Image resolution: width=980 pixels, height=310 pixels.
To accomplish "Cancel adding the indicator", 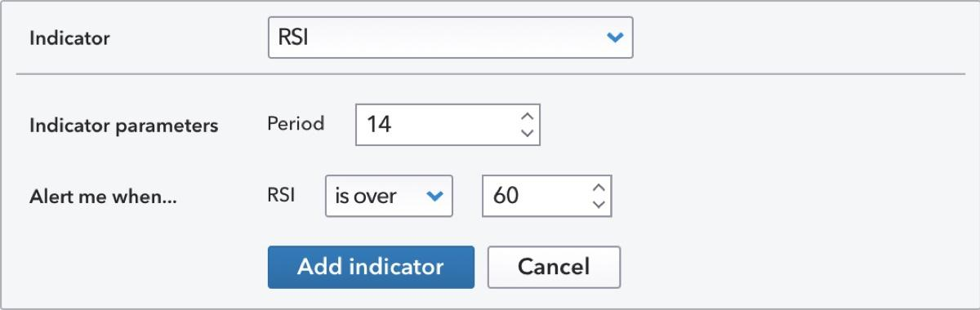I will 554,267.
